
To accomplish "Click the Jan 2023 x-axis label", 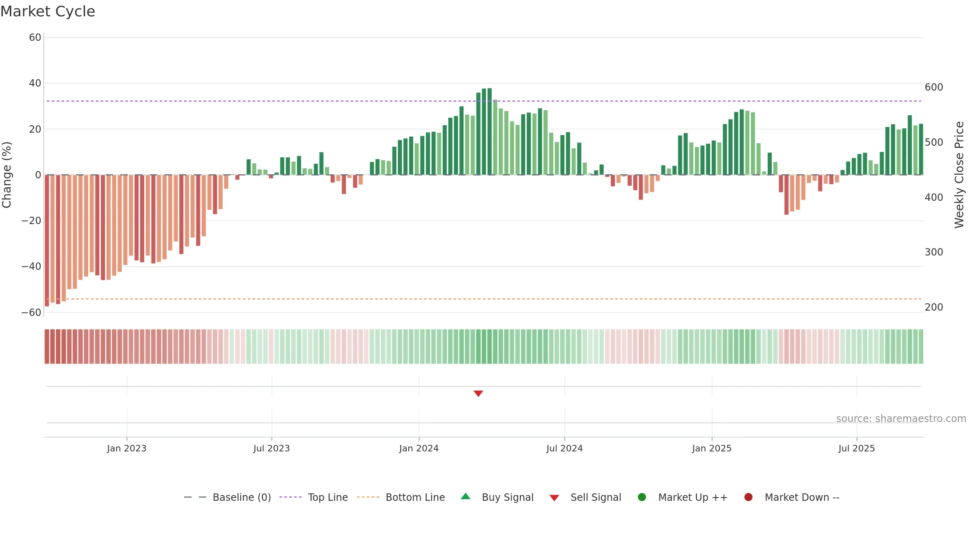I will point(127,448).
